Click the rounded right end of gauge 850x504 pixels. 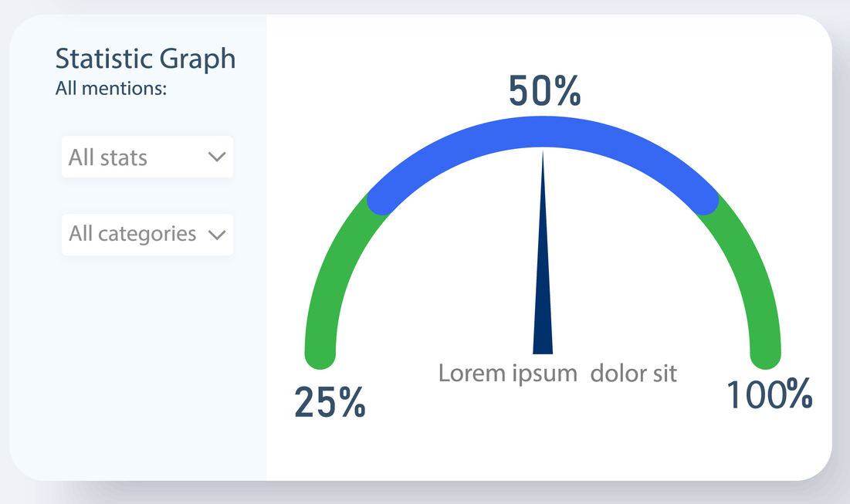click(765, 355)
